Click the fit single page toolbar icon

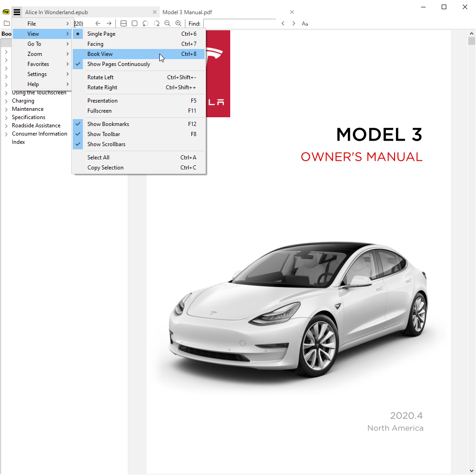(135, 23)
